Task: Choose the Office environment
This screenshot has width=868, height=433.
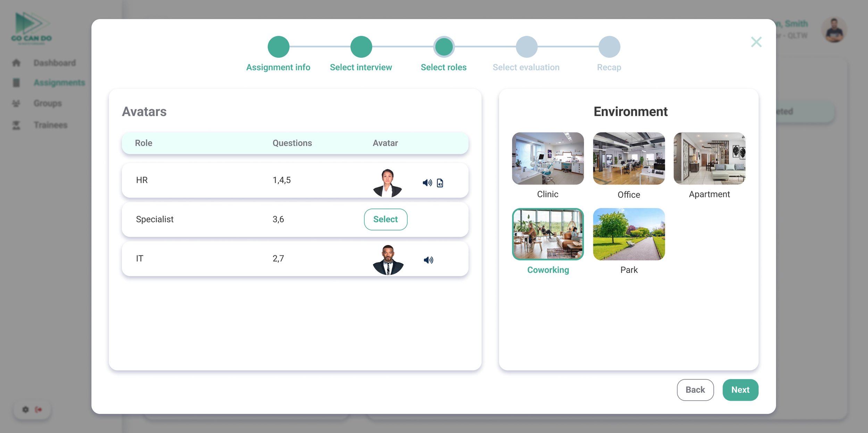Action: tap(629, 158)
